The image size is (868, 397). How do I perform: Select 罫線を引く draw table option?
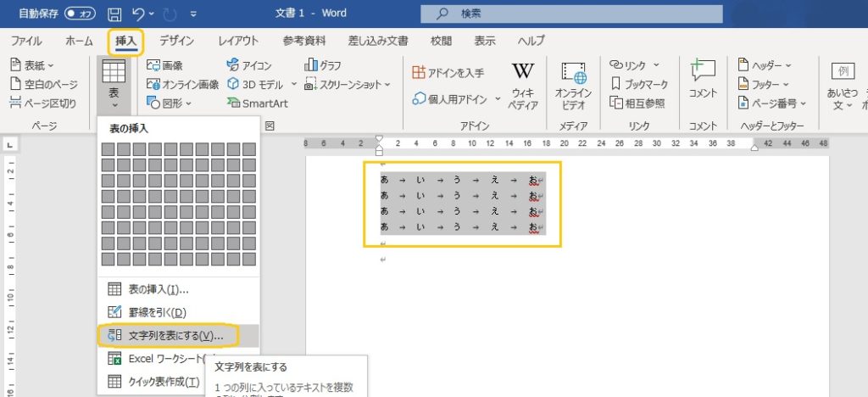tap(149, 312)
